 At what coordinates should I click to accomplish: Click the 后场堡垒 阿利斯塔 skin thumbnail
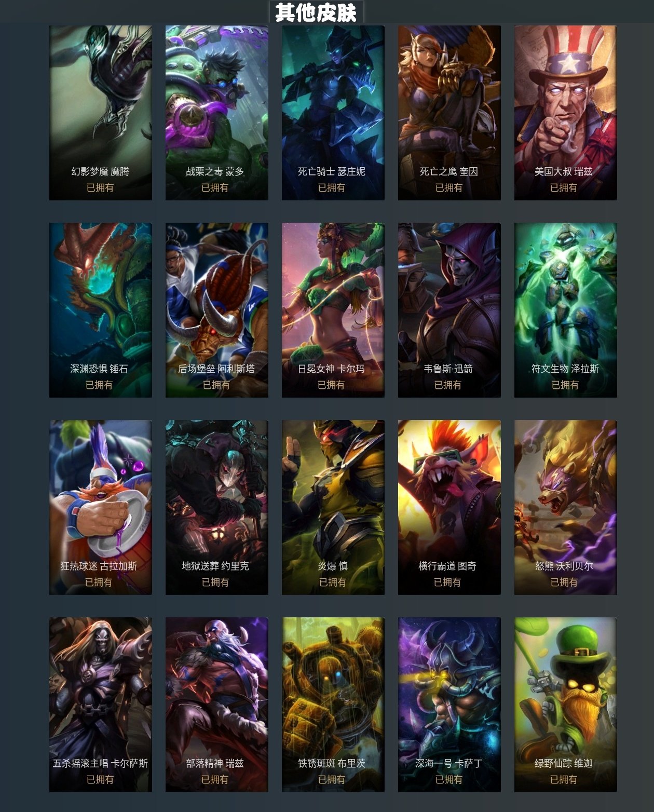point(217,310)
